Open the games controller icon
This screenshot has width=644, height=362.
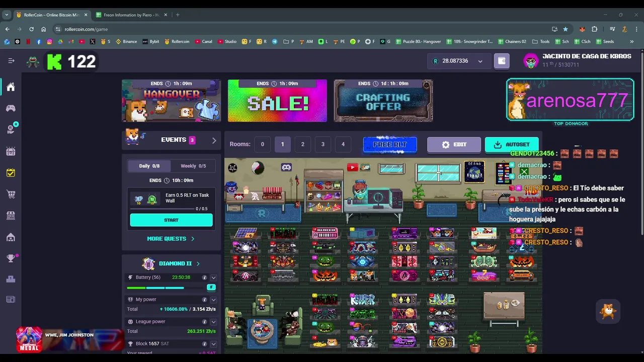(x=11, y=108)
